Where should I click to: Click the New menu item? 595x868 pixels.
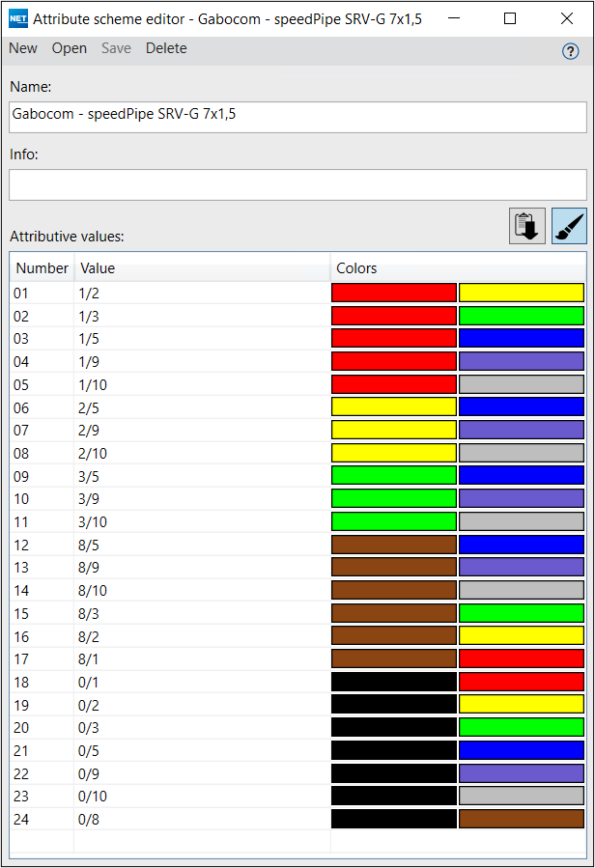pyautogui.click(x=23, y=48)
